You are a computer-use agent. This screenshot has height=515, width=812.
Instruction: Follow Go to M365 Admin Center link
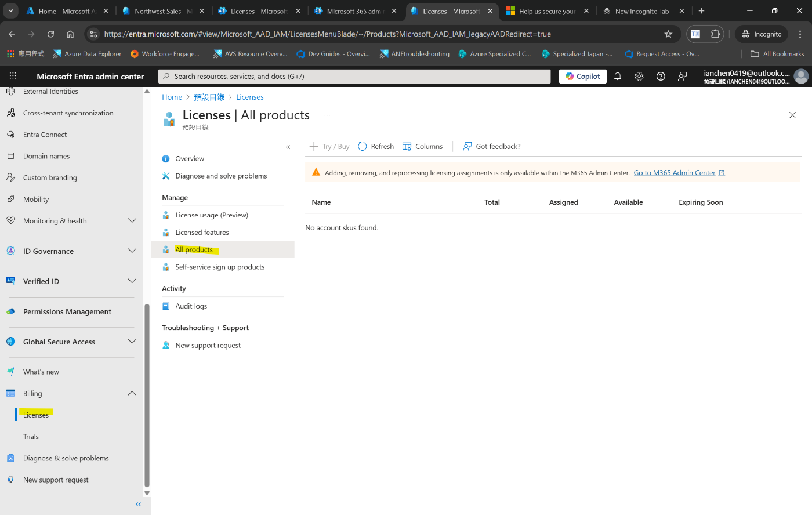(679, 173)
